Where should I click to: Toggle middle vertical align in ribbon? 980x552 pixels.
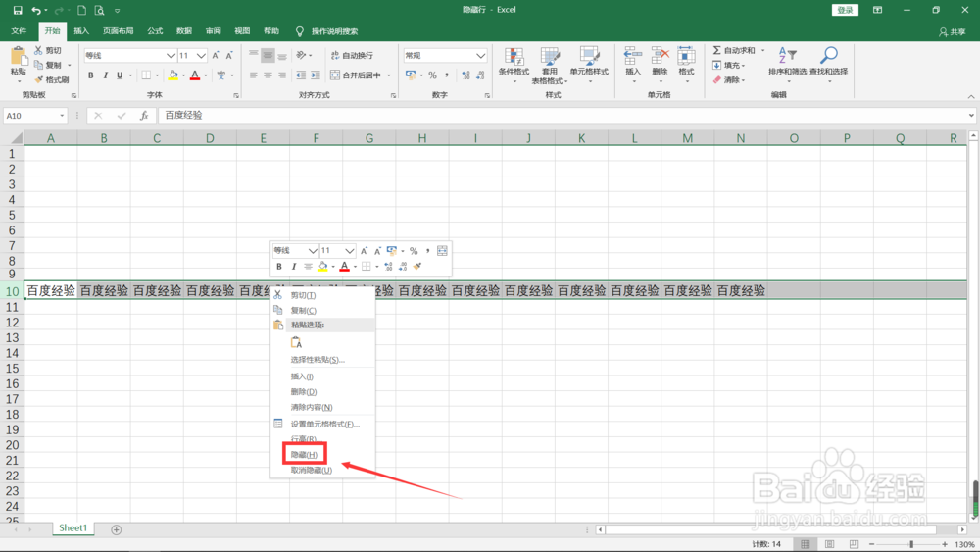click(268, 55)
